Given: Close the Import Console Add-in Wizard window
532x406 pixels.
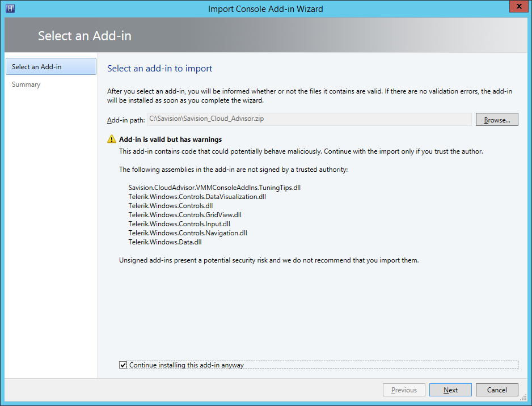Looking at the screenshot, I should click(516, 8).
